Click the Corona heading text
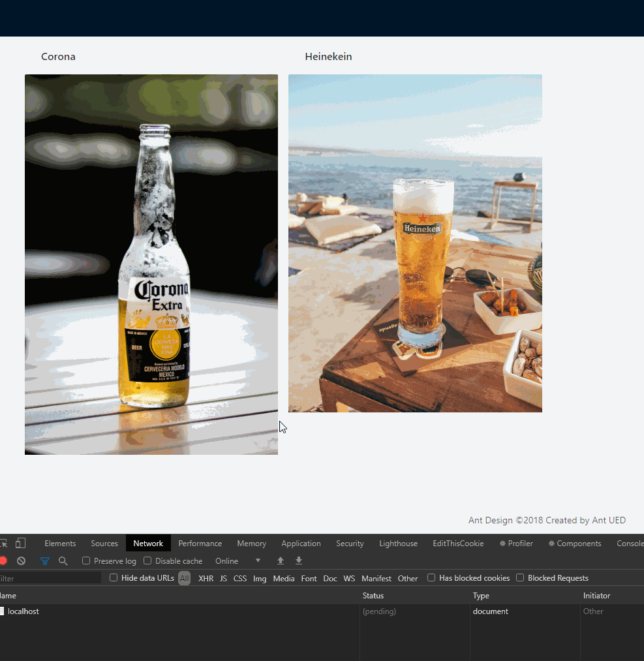The height and width of the screenshot is (661, 644). tap(58, 57)
